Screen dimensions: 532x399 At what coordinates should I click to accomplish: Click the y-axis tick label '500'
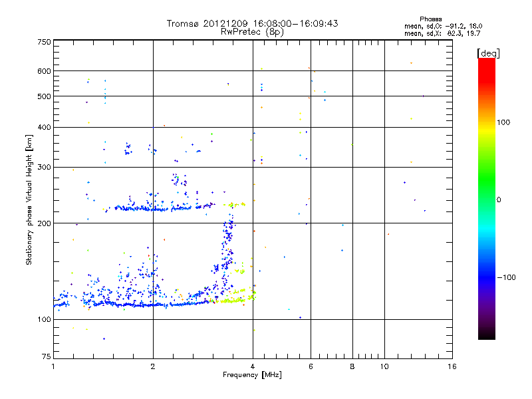(x=44, y=96)
